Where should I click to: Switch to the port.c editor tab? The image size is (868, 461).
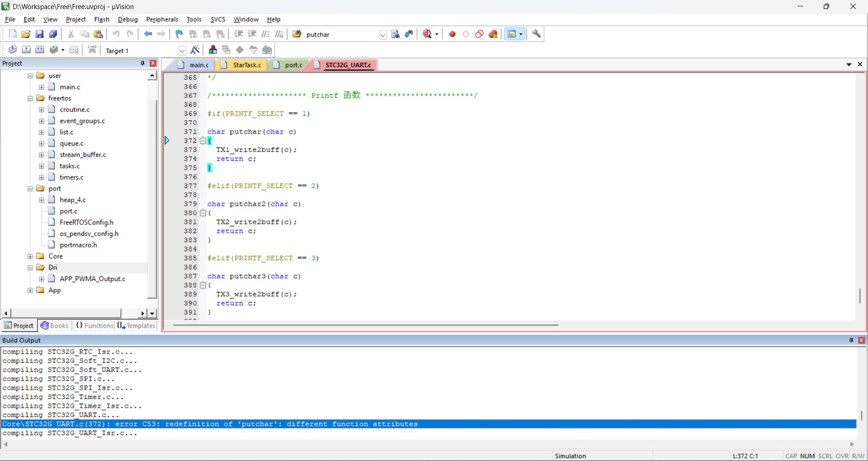coord(289,65)
